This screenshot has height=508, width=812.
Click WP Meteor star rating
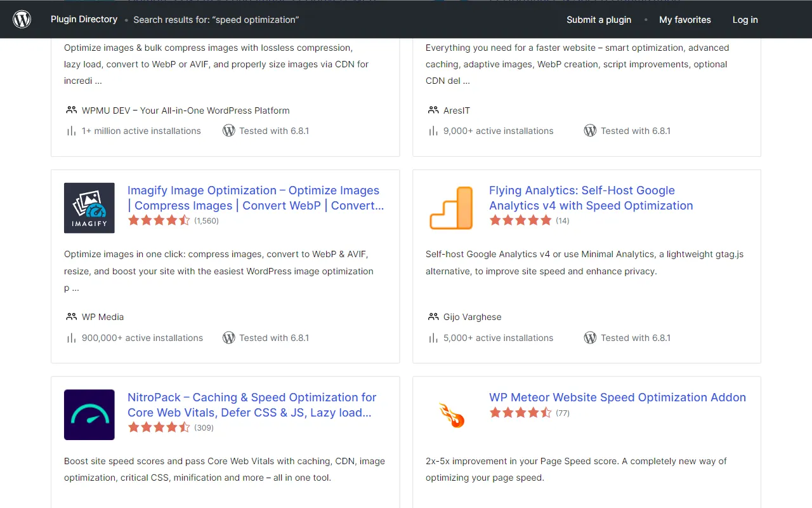tap(521, 412)
